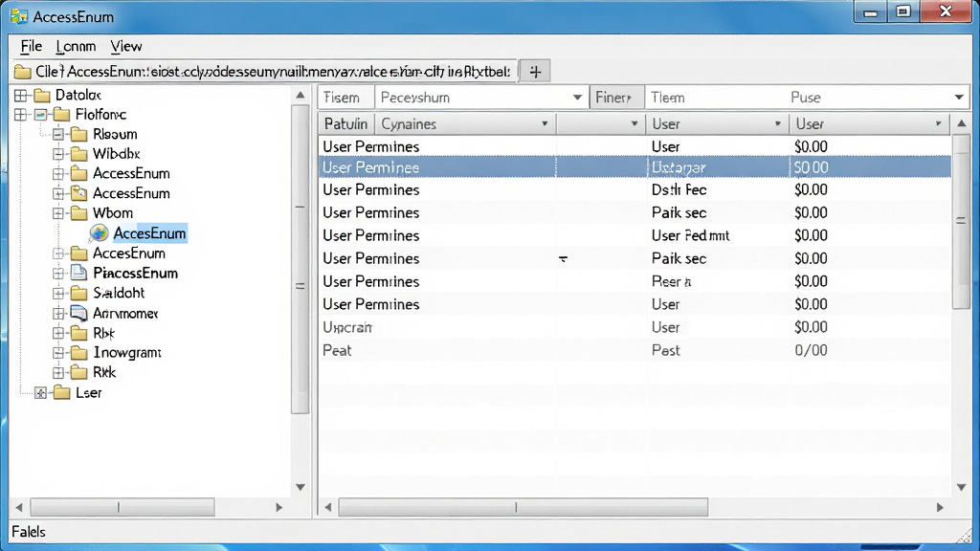
Task: Expand the Saldoht tree node
Action: click(58, 293)
